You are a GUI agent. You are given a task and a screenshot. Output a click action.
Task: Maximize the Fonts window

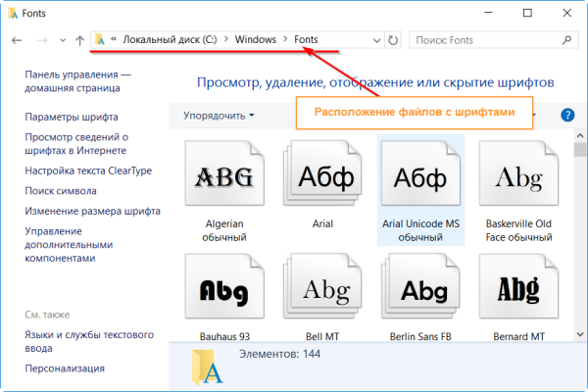point(527,13)
